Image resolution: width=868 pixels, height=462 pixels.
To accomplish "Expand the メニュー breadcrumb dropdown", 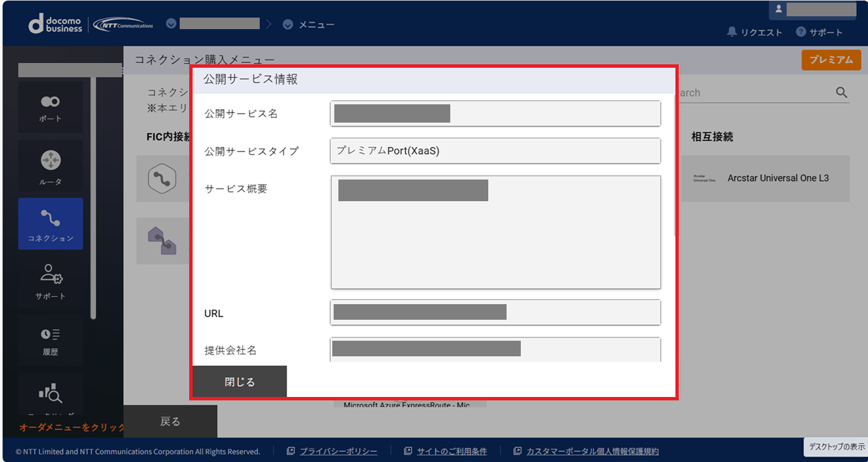I will 288,24.
